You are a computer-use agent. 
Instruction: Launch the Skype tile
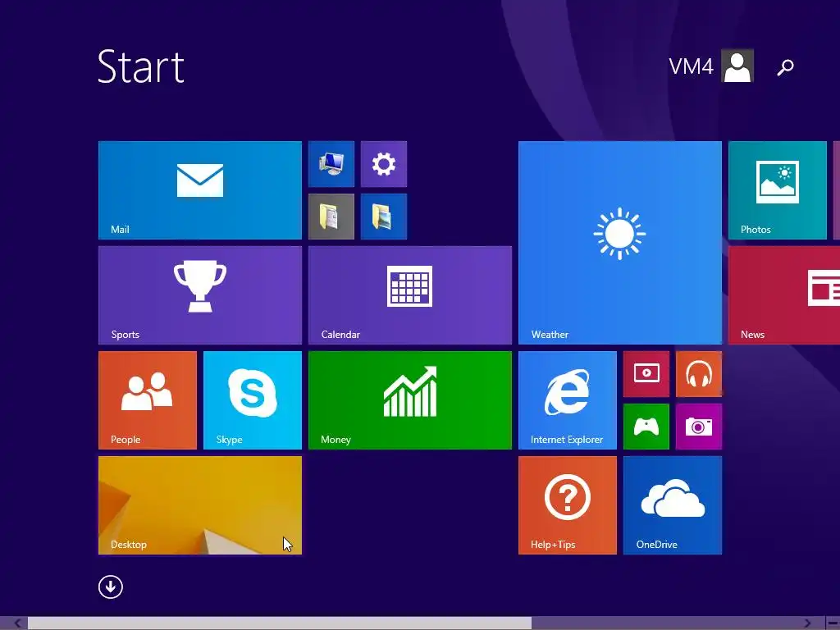[253, 400]
